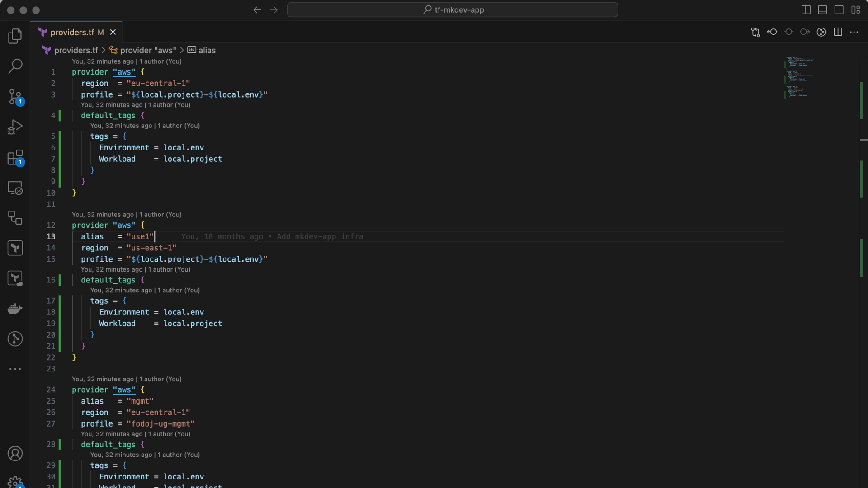This screenshot has width=868, height=488.
Task: Click the "mgmt" alias value
Action: point(140,401)
